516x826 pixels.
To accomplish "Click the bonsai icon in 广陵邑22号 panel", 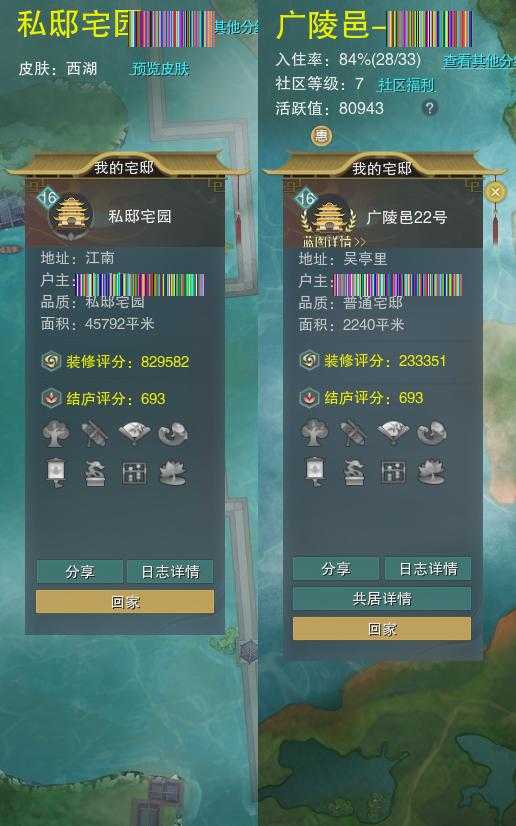I will pos(354,471).
